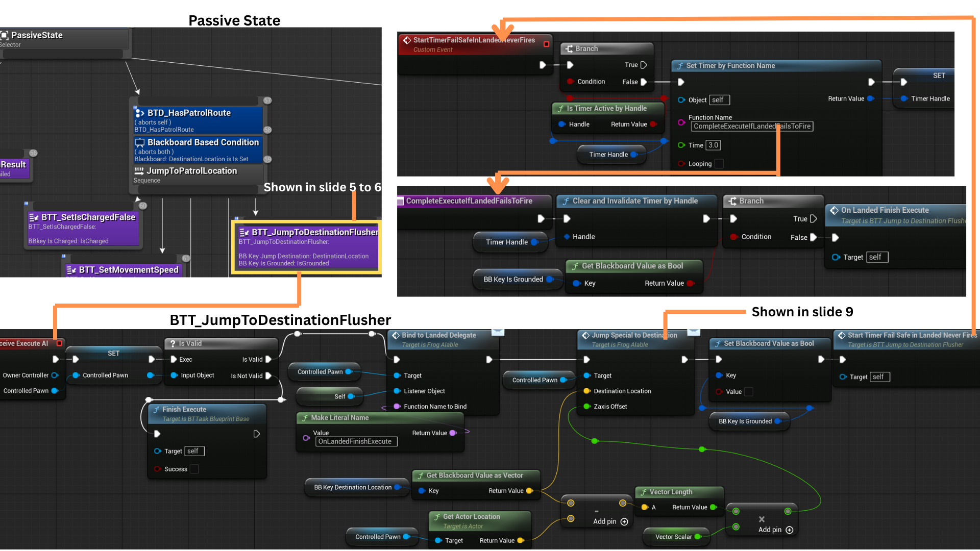The width and height of the screenshot is (980, 551).
Task: Click Time input field showing 3.0
Action: point(713,145)
